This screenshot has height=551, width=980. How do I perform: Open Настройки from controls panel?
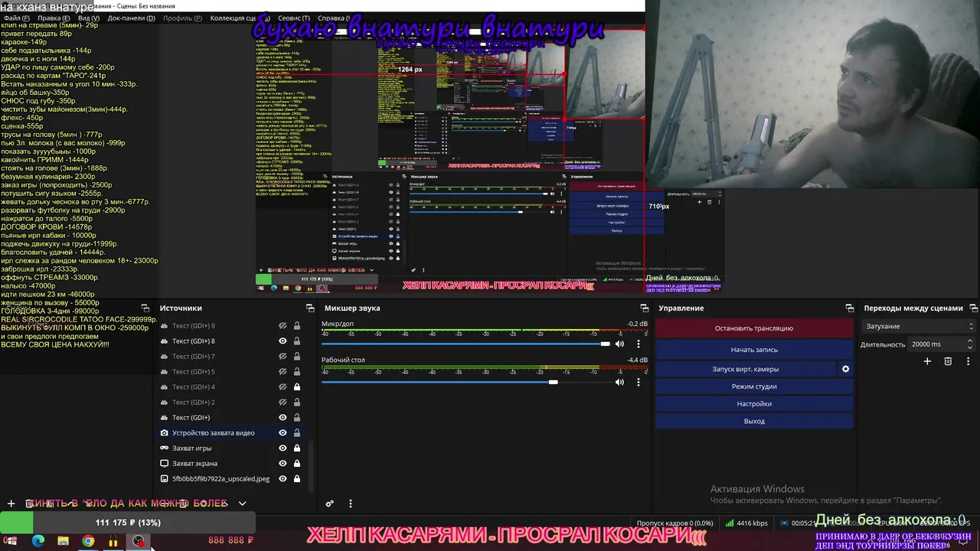(754, 404)
